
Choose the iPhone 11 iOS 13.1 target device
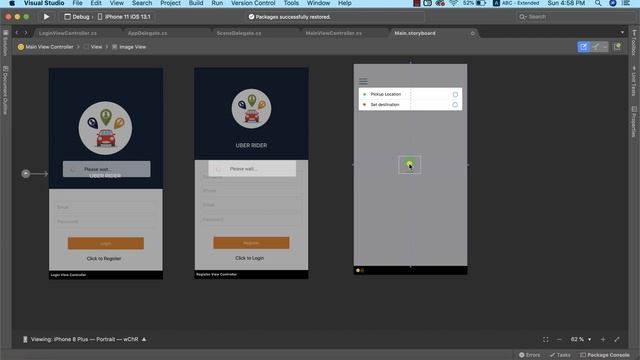point(124,17)
